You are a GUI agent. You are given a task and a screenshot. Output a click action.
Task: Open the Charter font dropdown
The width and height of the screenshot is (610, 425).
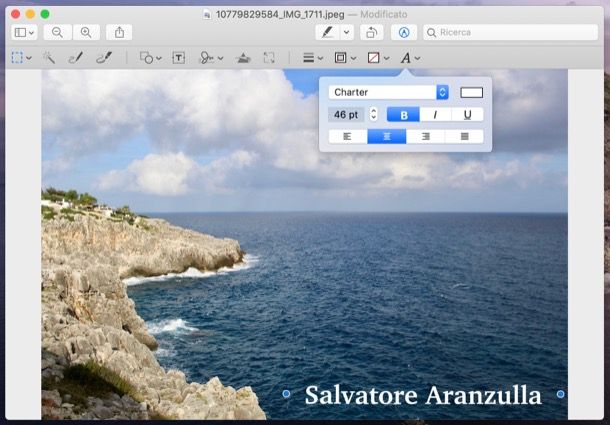pos(389,92)
